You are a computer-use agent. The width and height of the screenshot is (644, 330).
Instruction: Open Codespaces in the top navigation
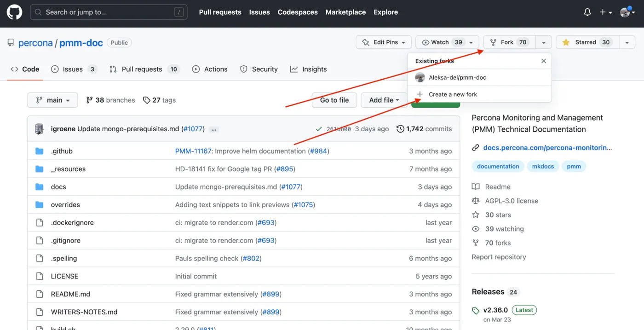(x=298, y=12)
